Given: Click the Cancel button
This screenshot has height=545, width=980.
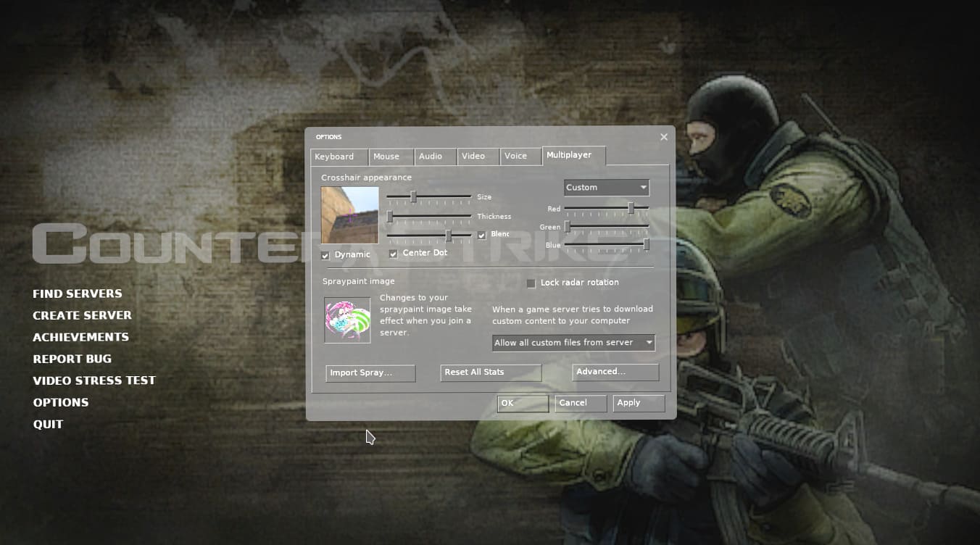Looking at the screenshot, I should click(x=581, y=403).
